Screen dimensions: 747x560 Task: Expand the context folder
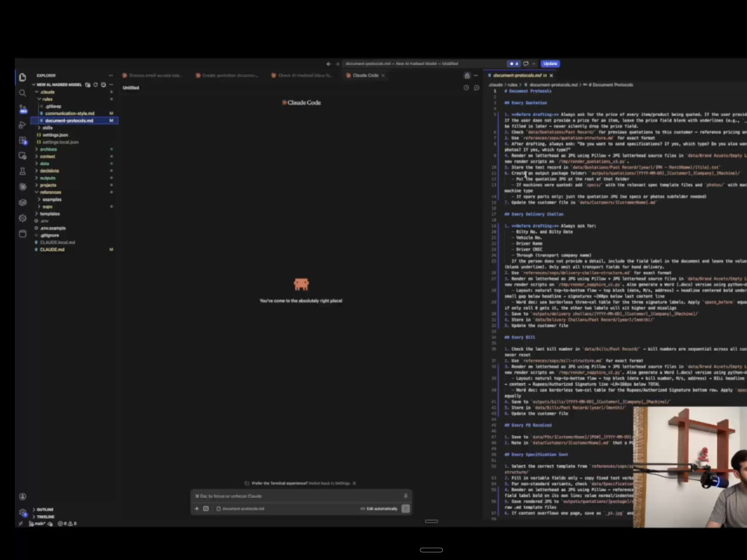[x=47, y=156]
